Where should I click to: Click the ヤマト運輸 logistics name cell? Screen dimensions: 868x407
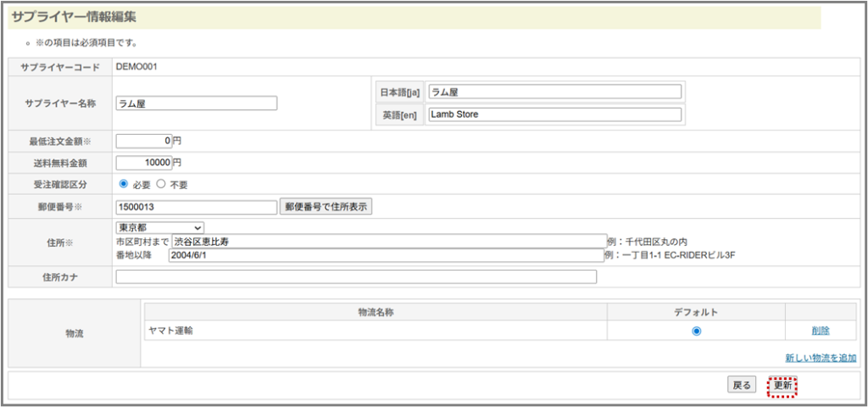(x=170, y=331)
